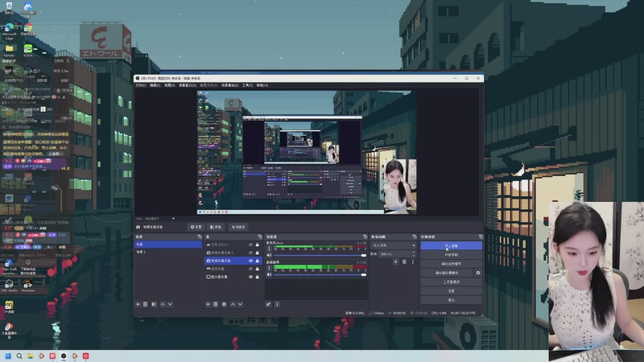This screenshot has width=644, height=362.
Task: Pop out the Sources dock icon
Action: point(259,237)
